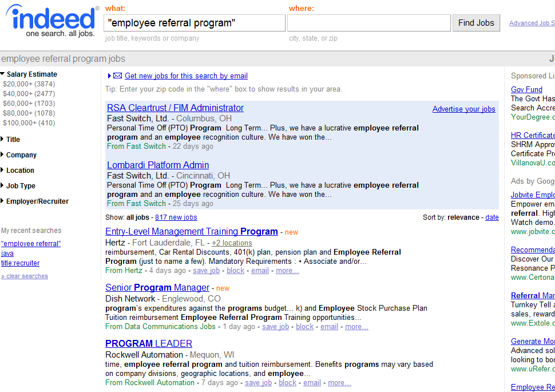
Task: Expand the Job Type filter
Action: 18,186
